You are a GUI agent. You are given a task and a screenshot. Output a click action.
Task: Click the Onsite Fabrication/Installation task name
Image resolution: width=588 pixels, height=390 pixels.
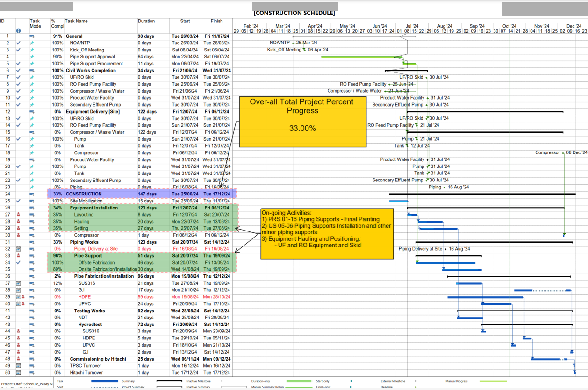pos(108,270)
